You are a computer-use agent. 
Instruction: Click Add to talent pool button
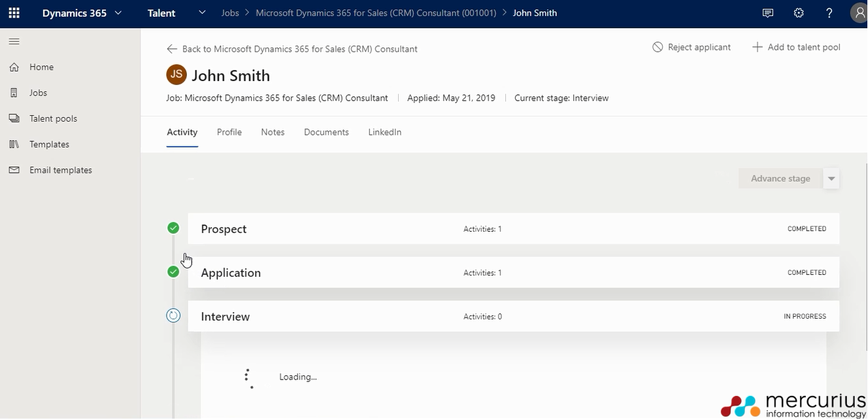796,47
